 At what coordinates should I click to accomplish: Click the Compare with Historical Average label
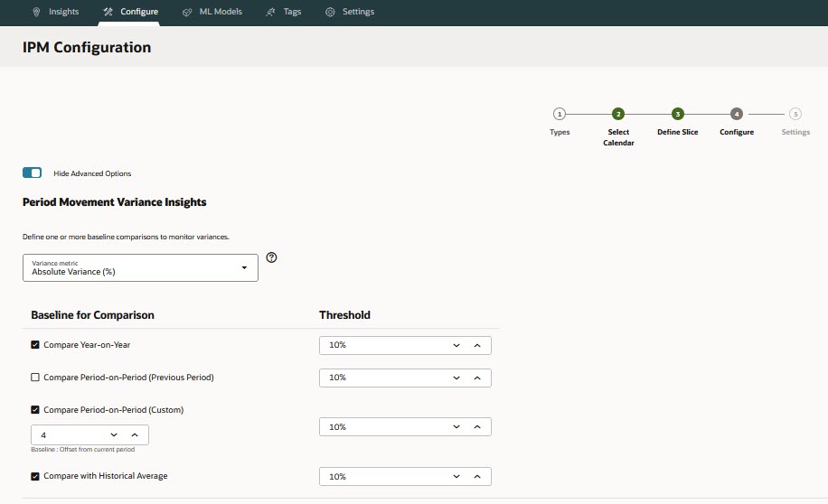coord(106,476)
